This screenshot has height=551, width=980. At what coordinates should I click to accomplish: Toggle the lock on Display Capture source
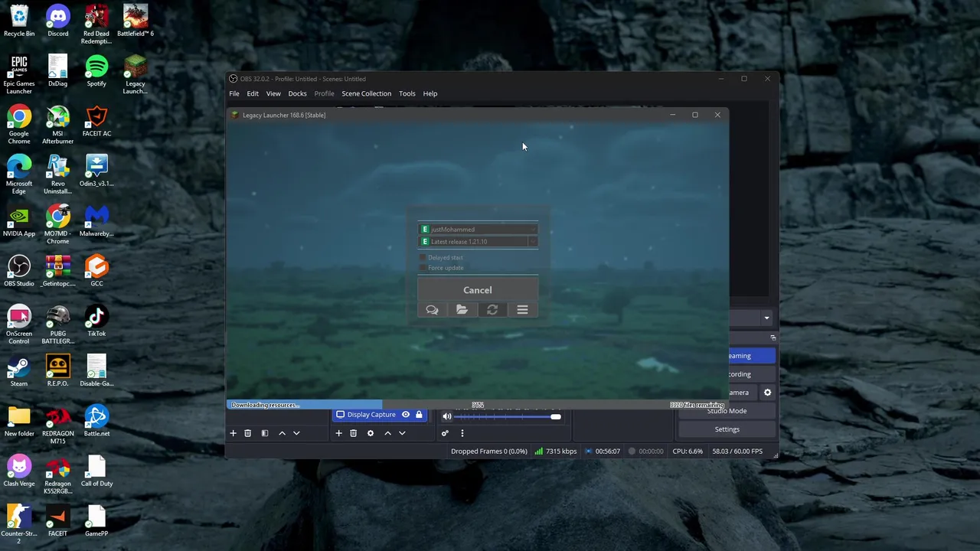[x=419, y=415]
